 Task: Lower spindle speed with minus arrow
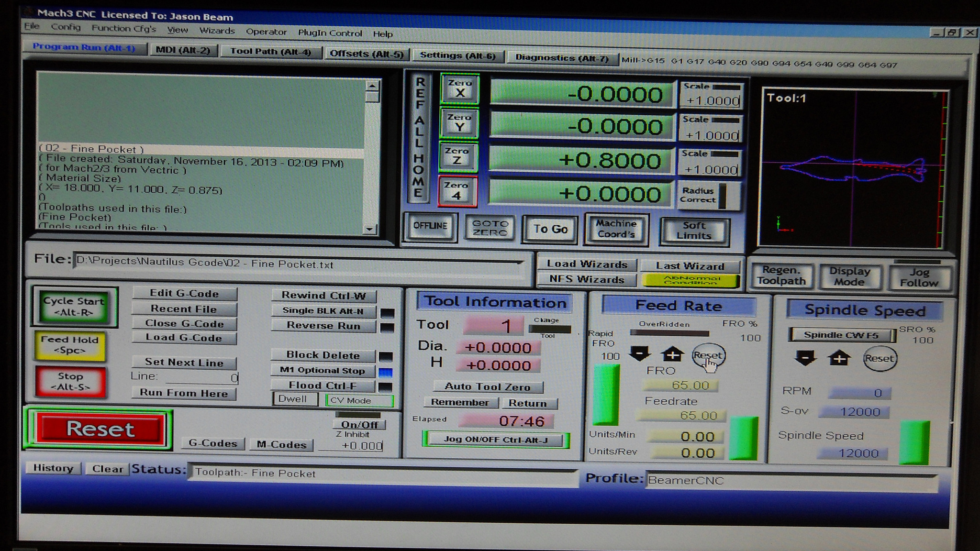805,358
